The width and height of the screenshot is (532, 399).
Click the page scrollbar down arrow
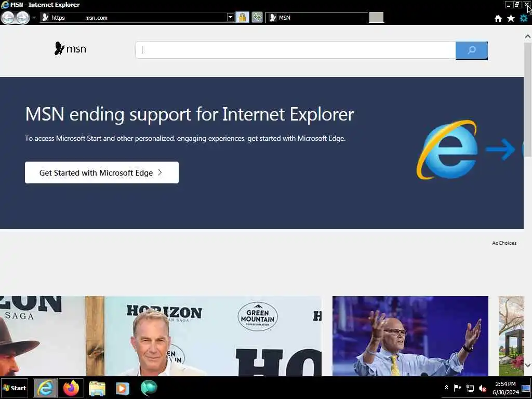[x=528, y=365]
